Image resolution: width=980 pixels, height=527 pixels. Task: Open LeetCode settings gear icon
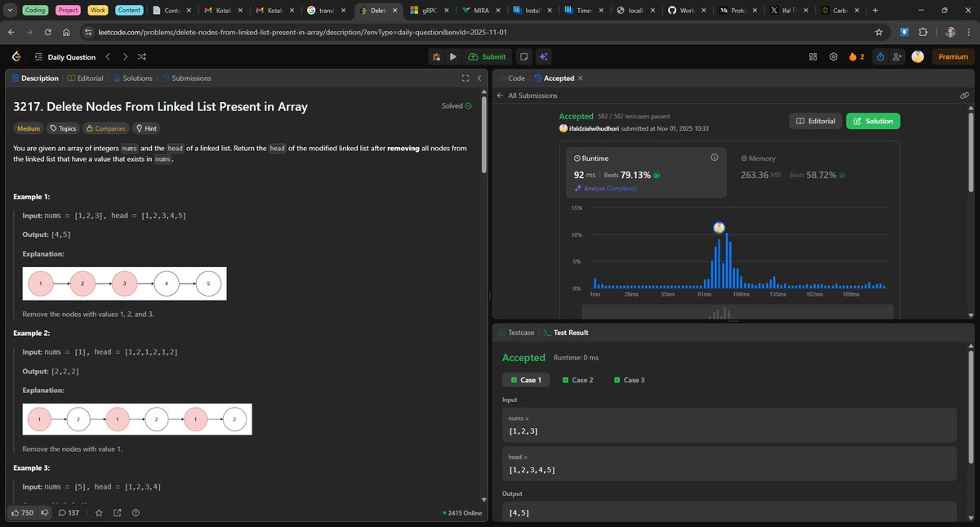point(833,57)
